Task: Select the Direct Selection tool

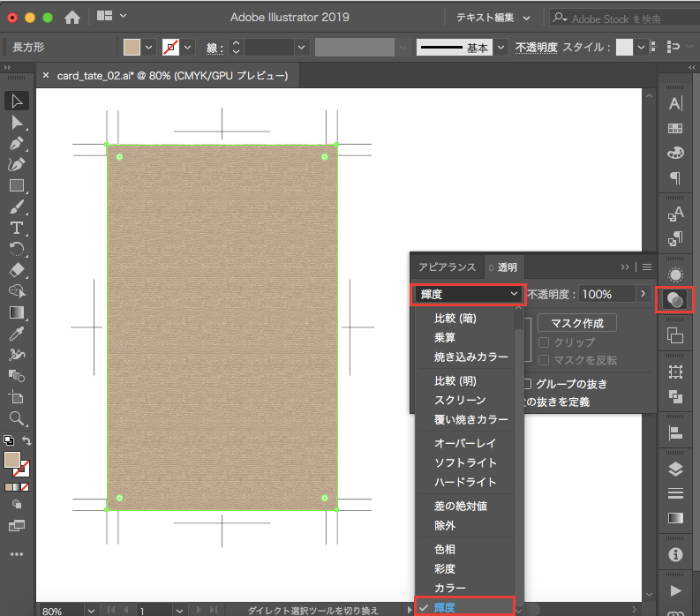Action: (16, 123)
